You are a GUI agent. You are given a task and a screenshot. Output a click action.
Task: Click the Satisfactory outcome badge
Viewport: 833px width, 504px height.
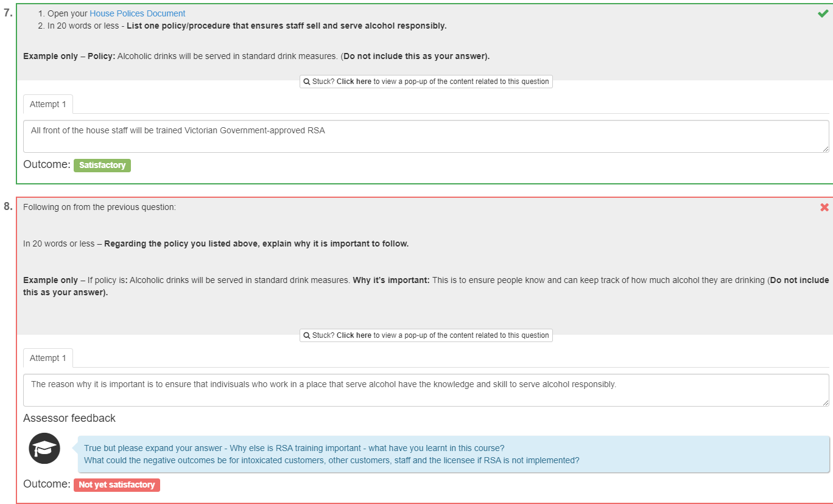(x=102, y=165)
